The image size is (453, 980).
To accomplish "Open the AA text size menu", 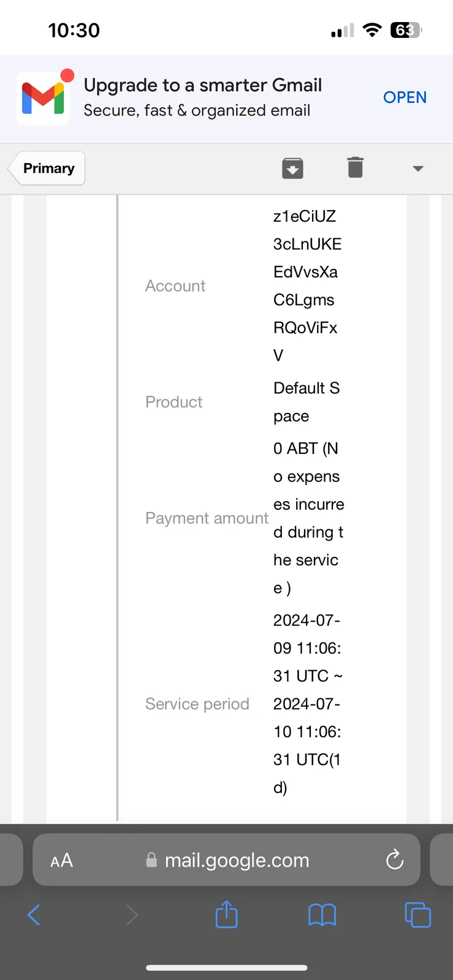I will (x=61, y=861).
